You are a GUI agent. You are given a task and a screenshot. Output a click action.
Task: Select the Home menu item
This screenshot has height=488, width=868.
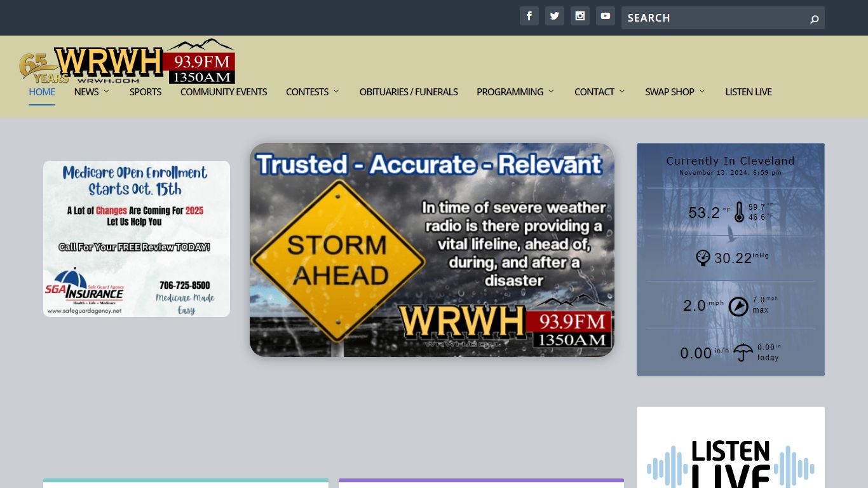(42, 91)
